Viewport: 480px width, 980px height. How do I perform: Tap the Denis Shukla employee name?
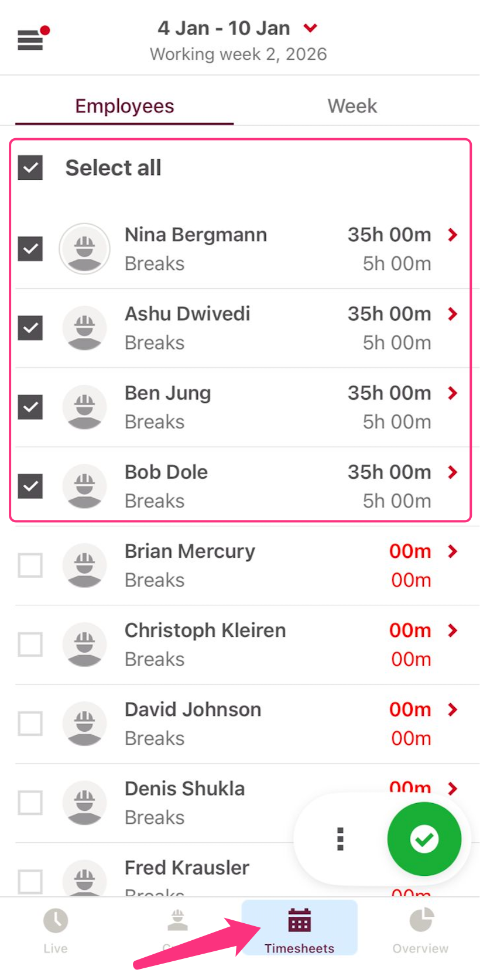point(184,789)
